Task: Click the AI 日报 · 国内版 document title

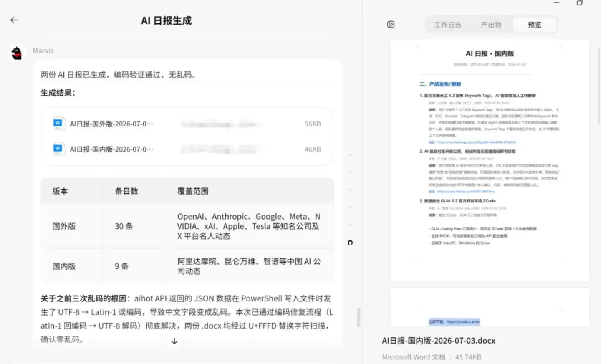Action: point(490,53)
